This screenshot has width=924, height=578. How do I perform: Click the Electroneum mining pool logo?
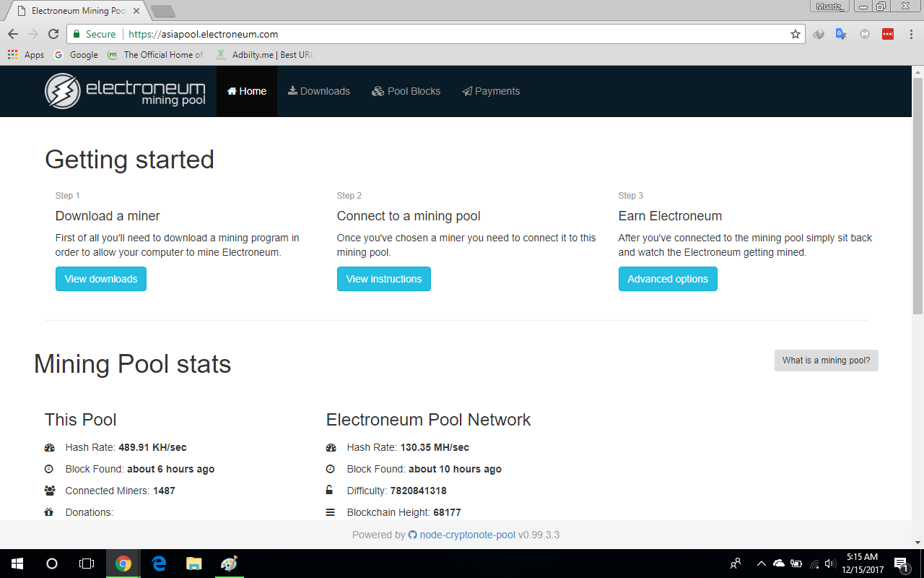pos(125,91)
